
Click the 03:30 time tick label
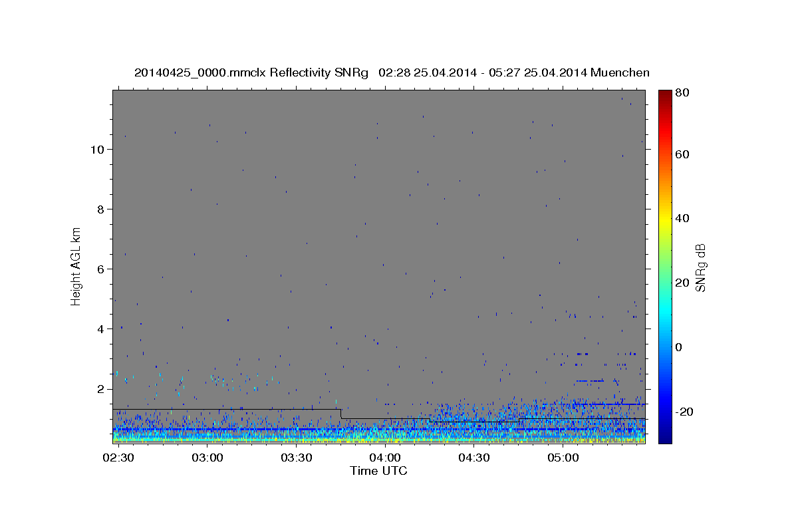[x=296, y=458]
